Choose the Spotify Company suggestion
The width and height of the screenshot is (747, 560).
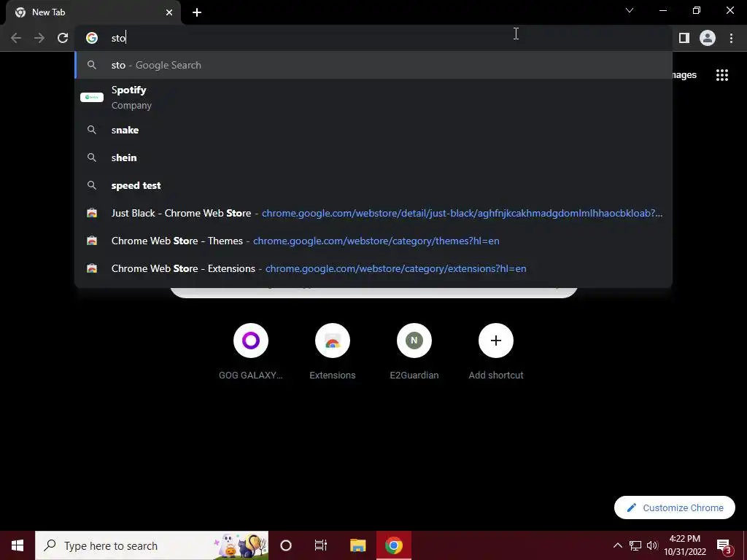[x=373, y=97]
